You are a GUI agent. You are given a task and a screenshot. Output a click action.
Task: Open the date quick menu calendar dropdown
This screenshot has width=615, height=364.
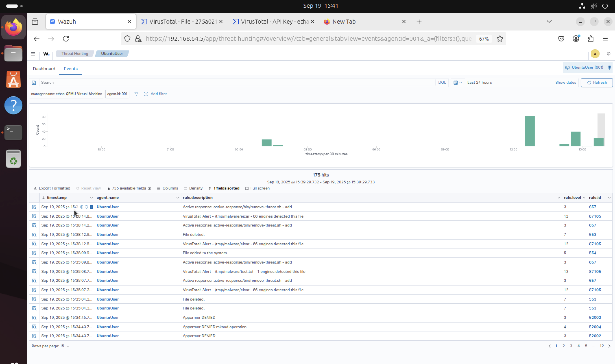coord(458,83)
